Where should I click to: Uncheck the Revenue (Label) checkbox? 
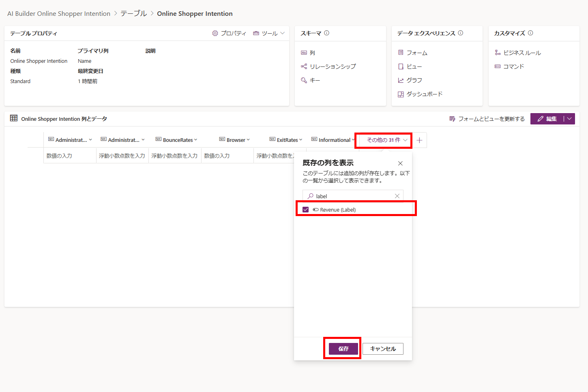click(306, 210)
